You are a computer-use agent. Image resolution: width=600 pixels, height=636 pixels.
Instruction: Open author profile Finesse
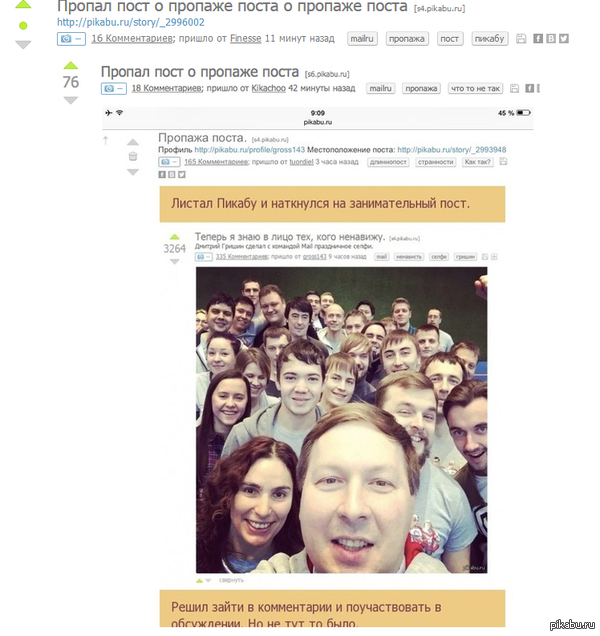(245, 39)
